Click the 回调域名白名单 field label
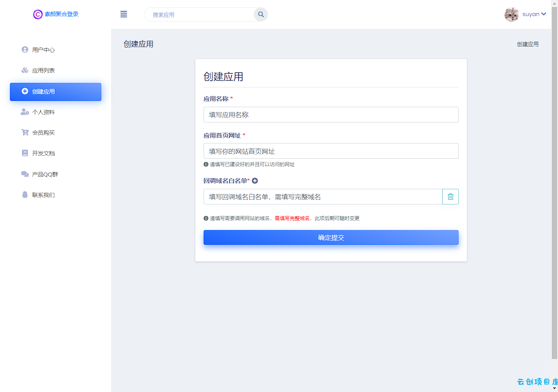The width and height of the screenshot is (558, 392). [x=225, y=181]
